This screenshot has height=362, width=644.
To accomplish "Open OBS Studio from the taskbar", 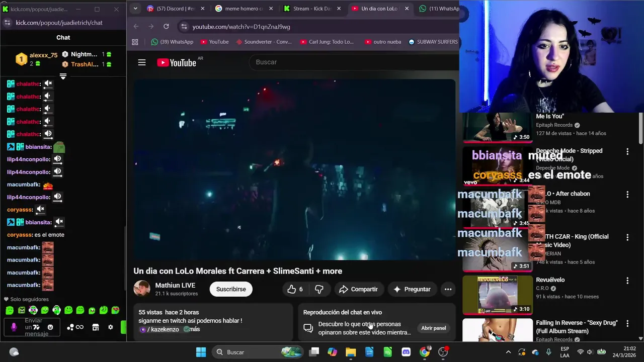I will (443, 352).
